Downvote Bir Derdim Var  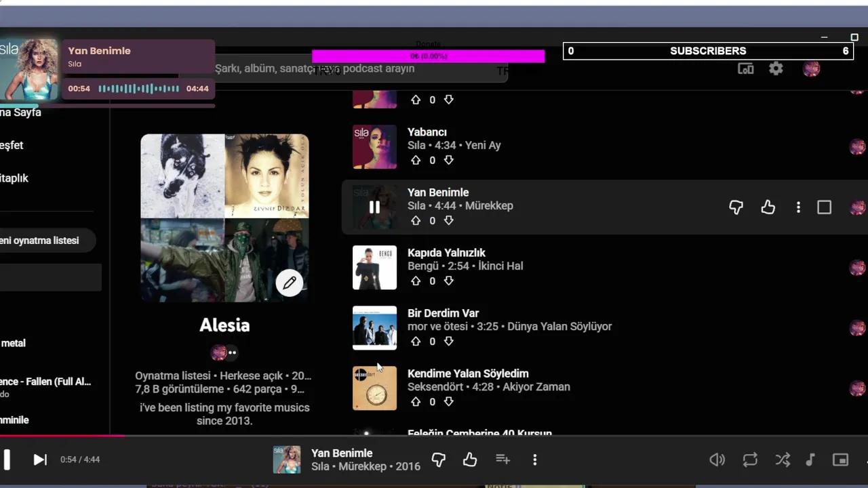click(x=448, y=342)
